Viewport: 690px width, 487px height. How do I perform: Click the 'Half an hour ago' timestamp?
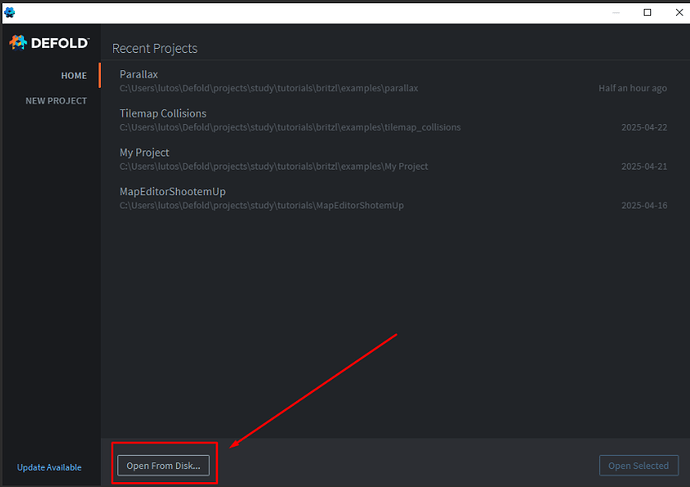point(632,88)
